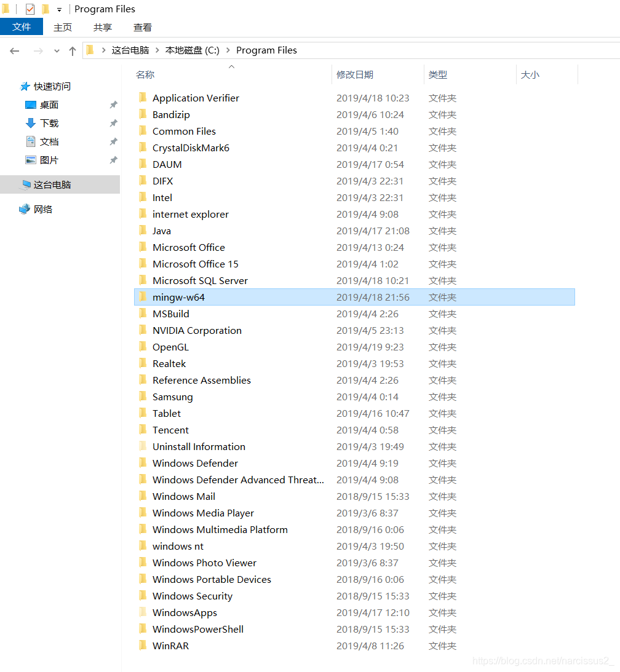The height and width of the screenshot is (672, 620).
Task: Click Program Files in the address bar
Action: click(266, 50)
